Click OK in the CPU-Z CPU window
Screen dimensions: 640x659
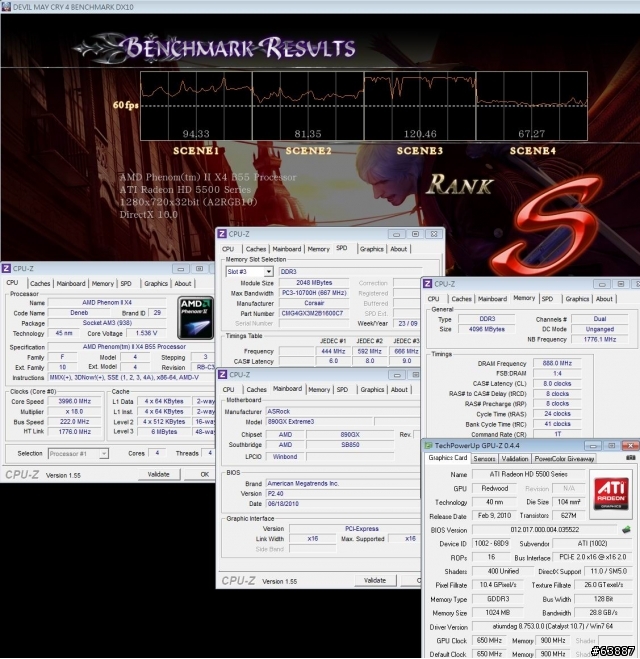click(x=205, y=474)
